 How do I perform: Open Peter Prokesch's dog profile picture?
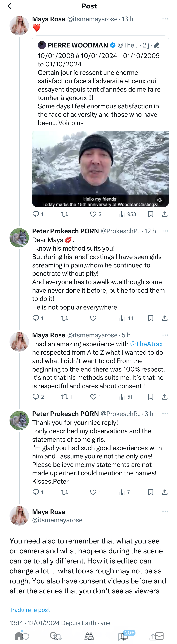pos(19,238)
